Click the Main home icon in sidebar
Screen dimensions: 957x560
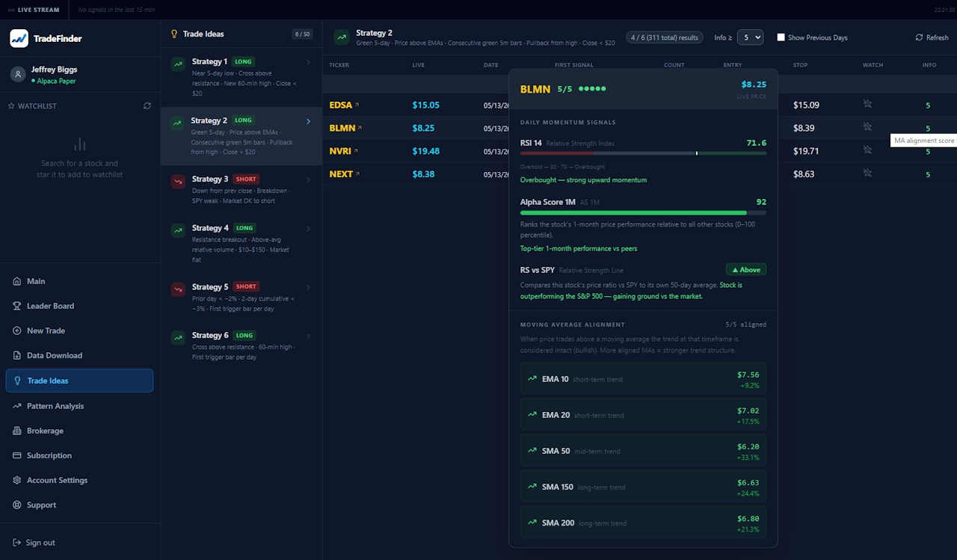click(x=17, y=281)
